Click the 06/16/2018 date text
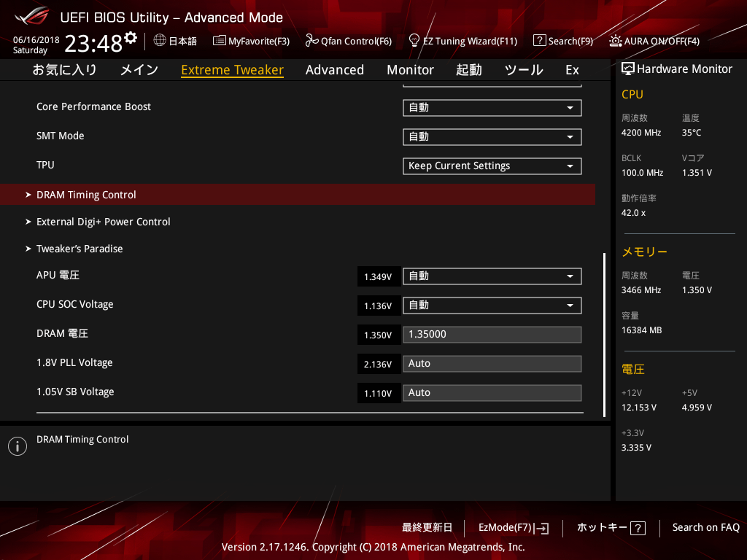 [x=36, y=40]
